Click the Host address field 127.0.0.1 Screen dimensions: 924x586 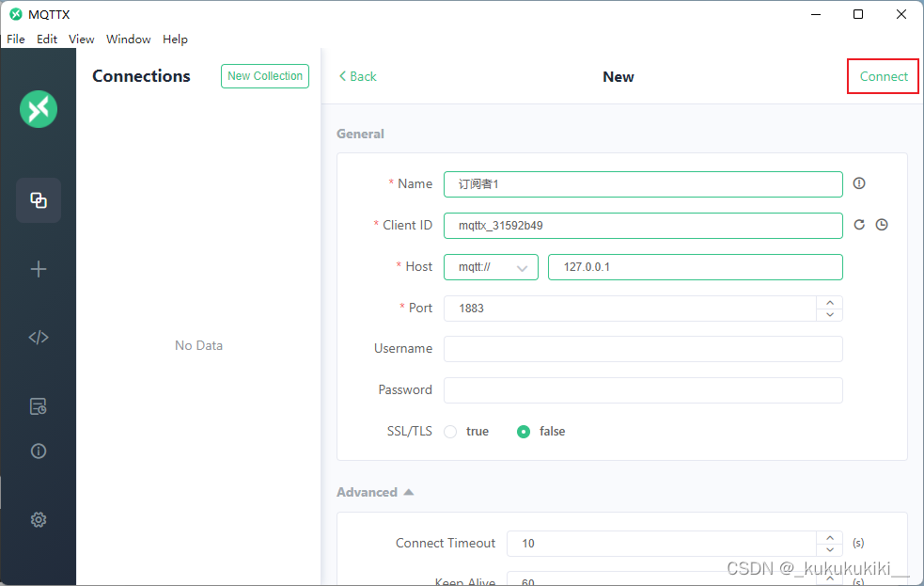click(x=696, y=267)
